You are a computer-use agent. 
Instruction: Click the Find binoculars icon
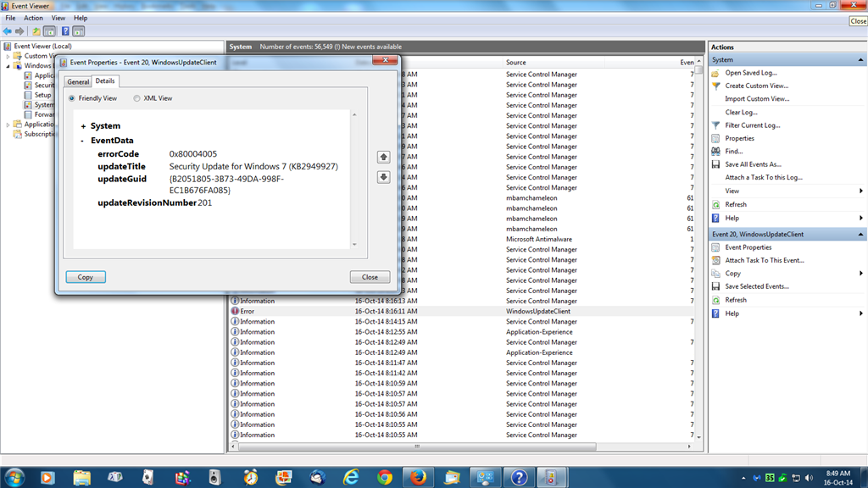715,151
